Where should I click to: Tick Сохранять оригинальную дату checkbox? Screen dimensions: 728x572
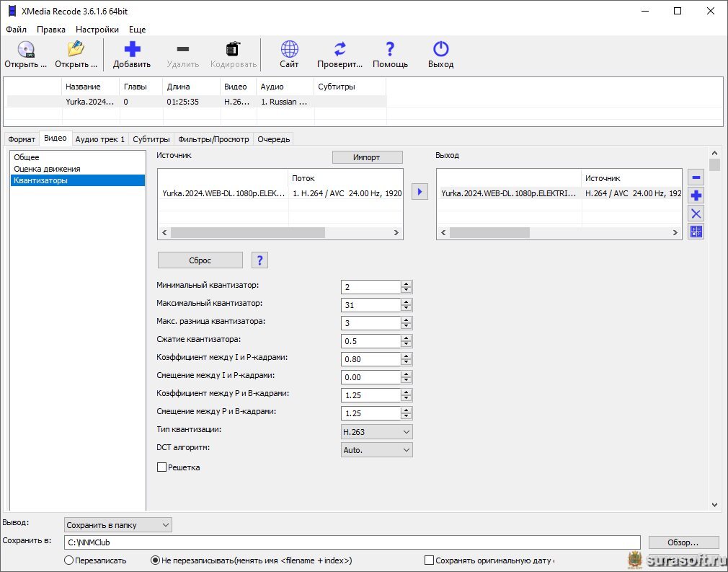[x=430, y=560]
